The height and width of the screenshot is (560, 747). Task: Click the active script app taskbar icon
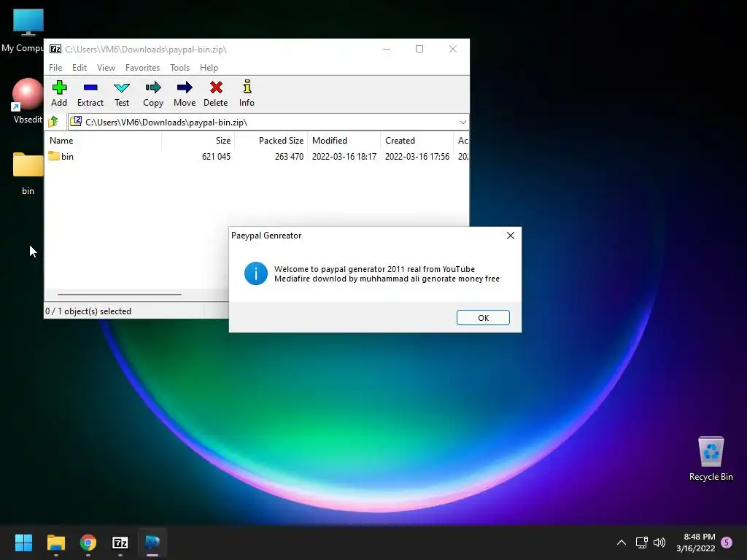pyautogui.click(x=152, y=542)
